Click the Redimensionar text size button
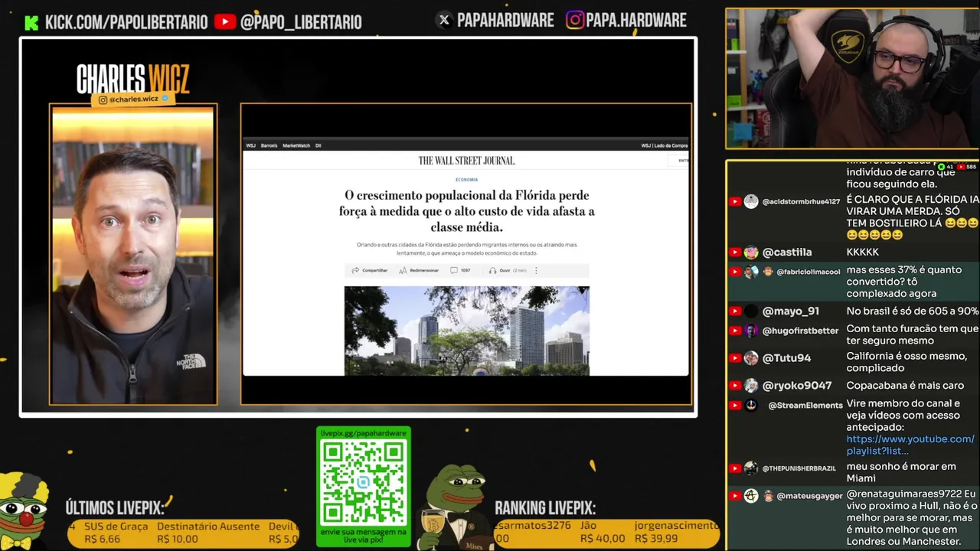This screenshot has height=551, width=980. [419, 270]
